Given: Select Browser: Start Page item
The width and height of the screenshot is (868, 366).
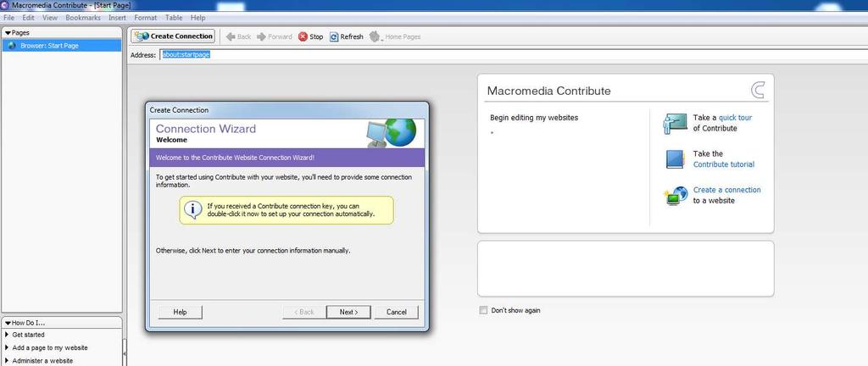Looking at the screenshot, I should 61,46.
